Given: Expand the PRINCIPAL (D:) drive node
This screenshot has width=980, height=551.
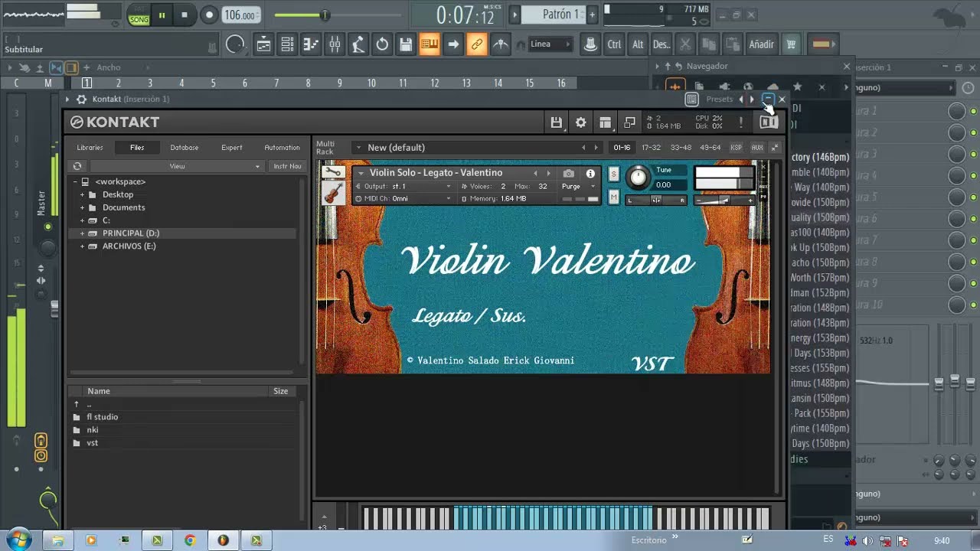Looking at the screenshot, I should [82, 233].
